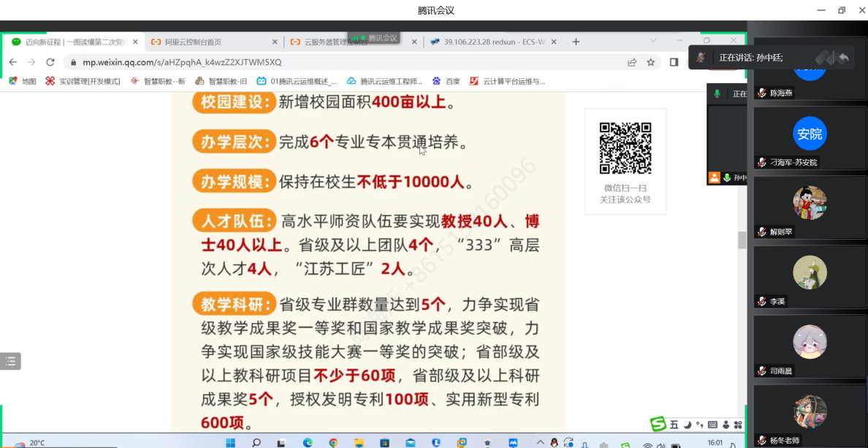Click the QR code image for 公众号
The width and height of the screenshot is (868, 448).
pos(625,148)
